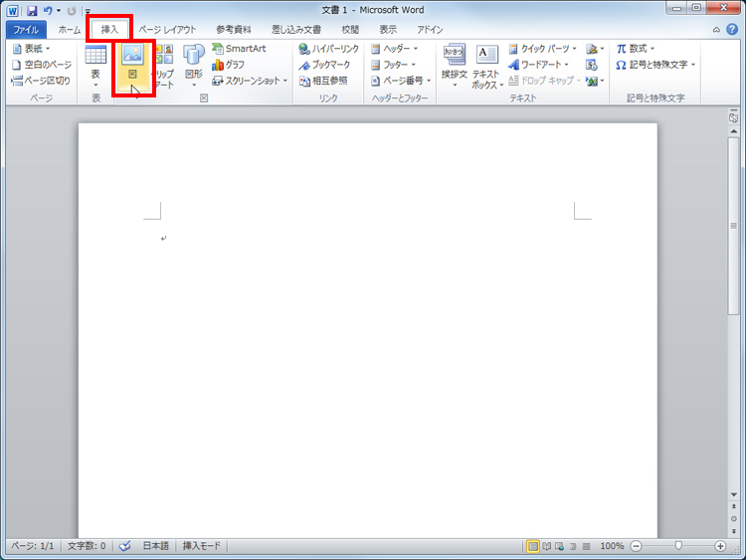Viewport: 746px width, 560px height.
Task: Expand the ページ番号 page number dropdown
Action: [401, 81]
